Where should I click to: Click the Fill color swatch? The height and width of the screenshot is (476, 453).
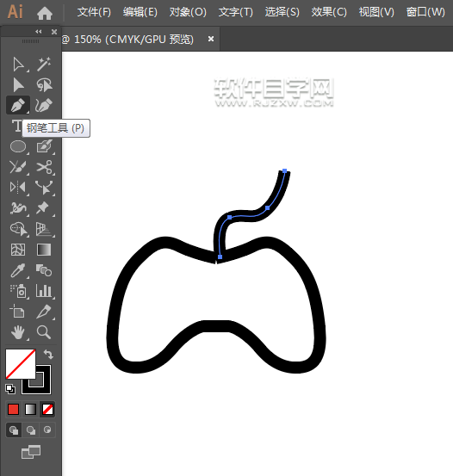click(21, 364)
